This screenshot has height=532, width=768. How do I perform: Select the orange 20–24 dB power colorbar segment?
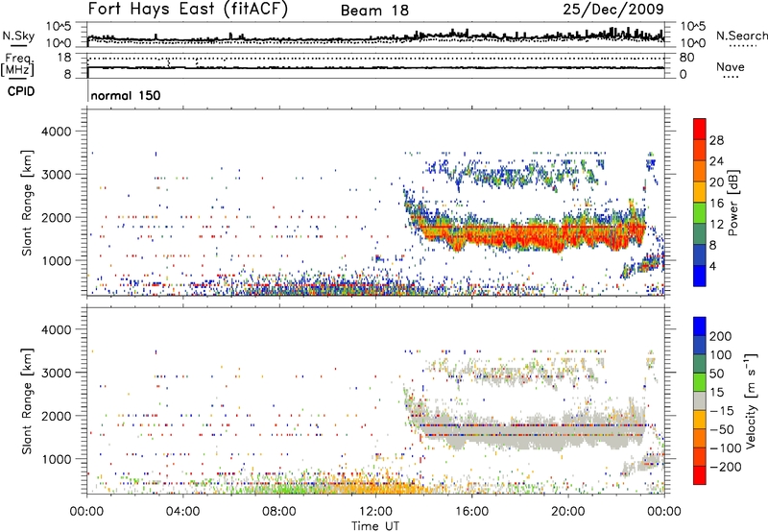[x=700, y=171]
